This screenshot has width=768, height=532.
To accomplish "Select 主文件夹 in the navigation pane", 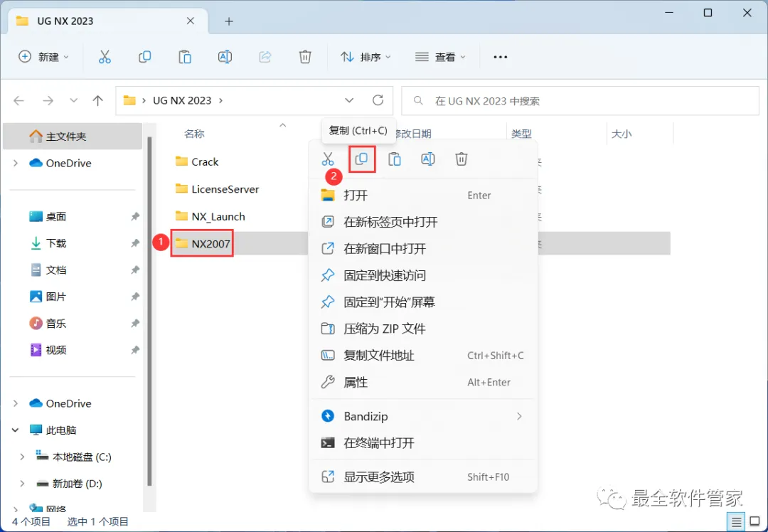I will 73,136.
